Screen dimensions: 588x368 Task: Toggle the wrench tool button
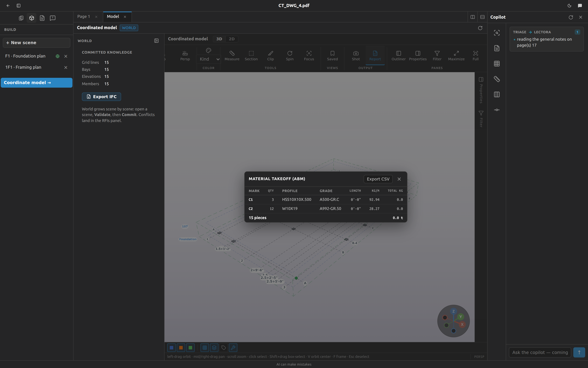coord(233,347)
